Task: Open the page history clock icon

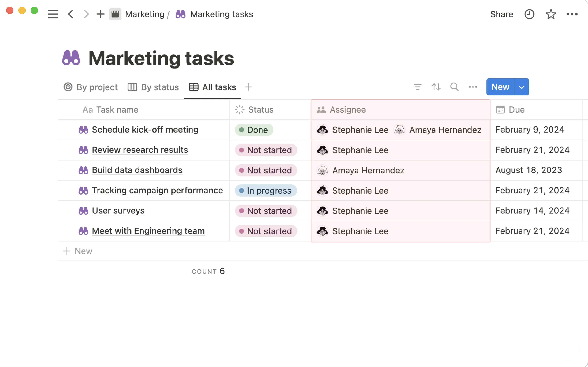Action: click(529, 14)
